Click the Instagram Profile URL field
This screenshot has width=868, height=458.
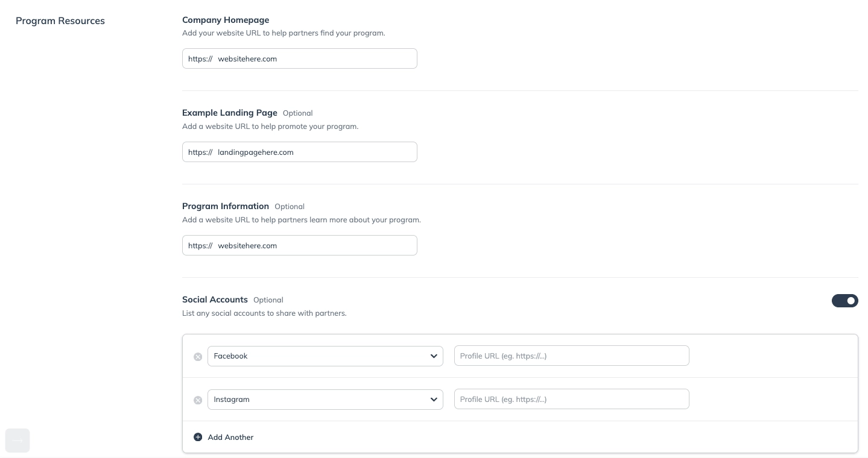571,399
